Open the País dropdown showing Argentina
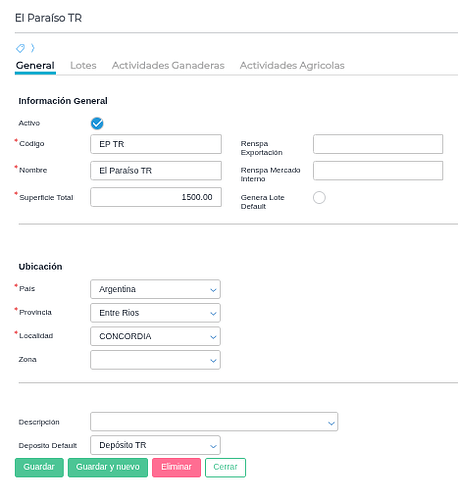Screen dimensions: 458x500 click(155, 289)
